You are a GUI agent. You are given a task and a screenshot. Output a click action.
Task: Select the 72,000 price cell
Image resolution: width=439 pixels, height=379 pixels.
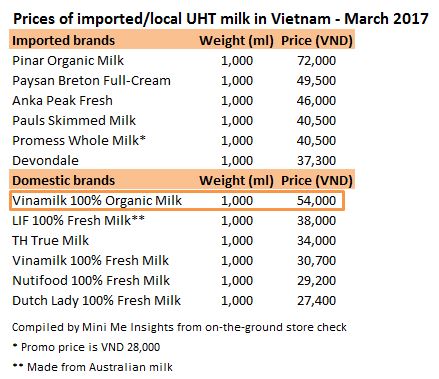[x=316, y=61]
